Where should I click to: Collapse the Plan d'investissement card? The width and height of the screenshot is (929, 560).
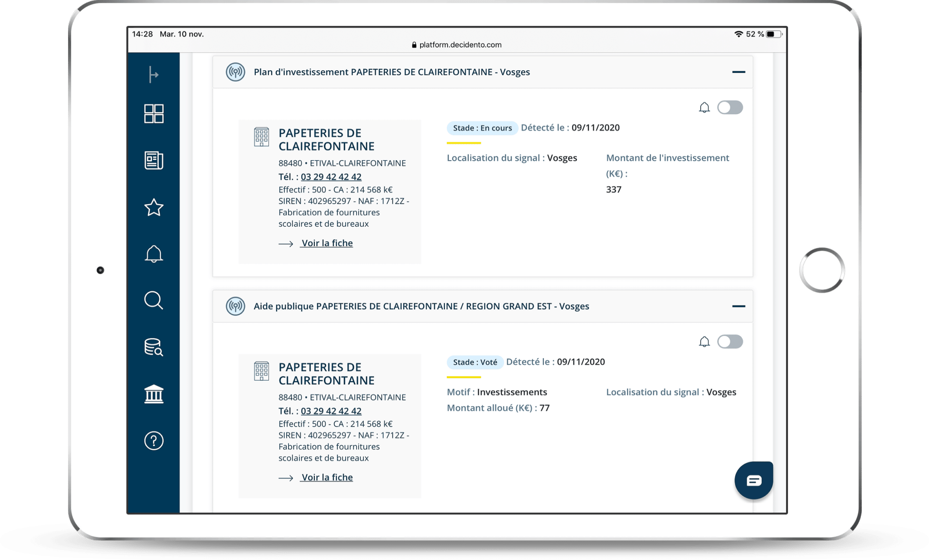tap(738, 72)
